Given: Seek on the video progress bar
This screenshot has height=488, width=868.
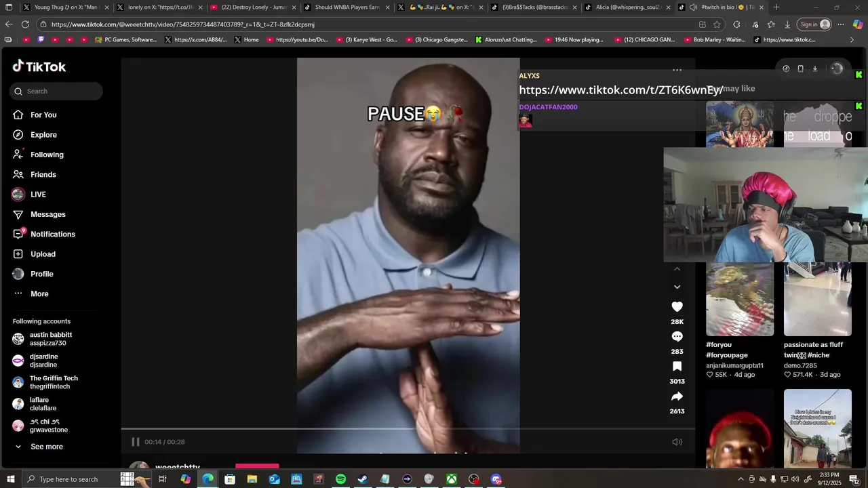Looking at the screenshot, I should pyautogui.click(x=408, y=429).
